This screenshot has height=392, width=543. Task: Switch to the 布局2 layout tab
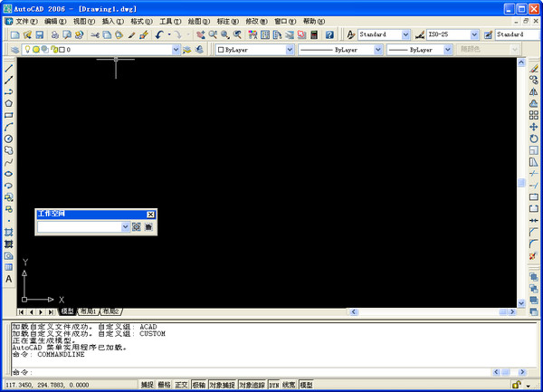tap(111, 311)
